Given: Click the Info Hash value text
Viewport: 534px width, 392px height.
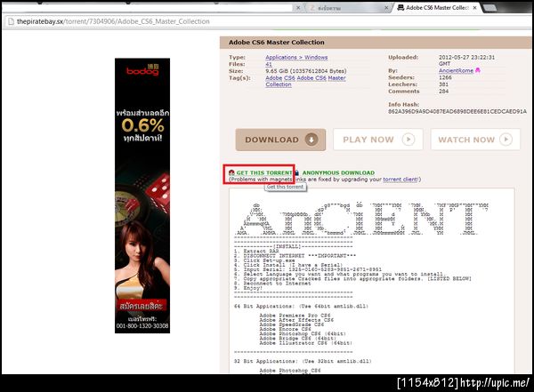Looking at the screenshot, I should tap(457, 111).
